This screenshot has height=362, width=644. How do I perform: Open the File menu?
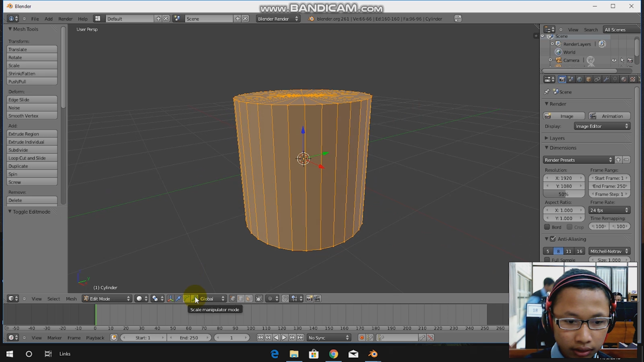pos(34,19)
